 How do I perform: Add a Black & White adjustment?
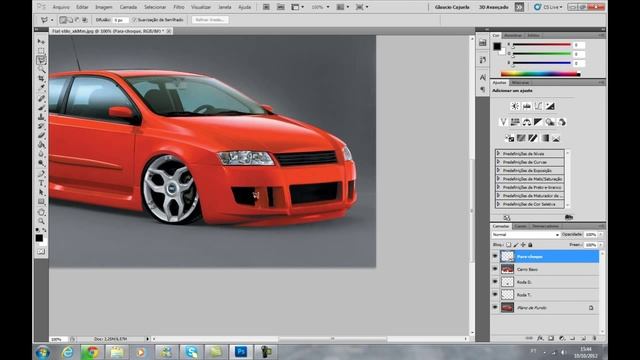click(538, 122)
